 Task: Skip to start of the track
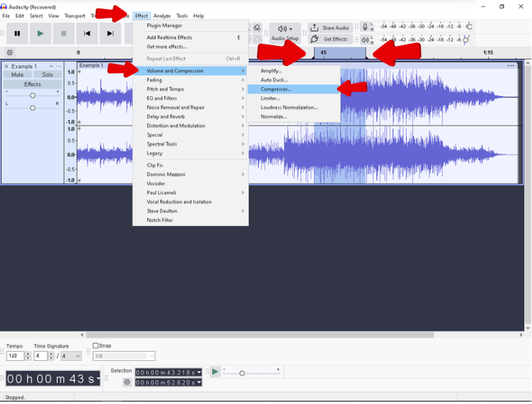pyautogui.click(x=87, y=33)
